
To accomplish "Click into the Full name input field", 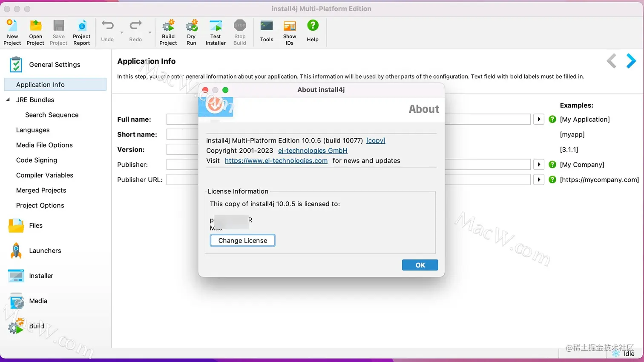I will click(348, 120).
